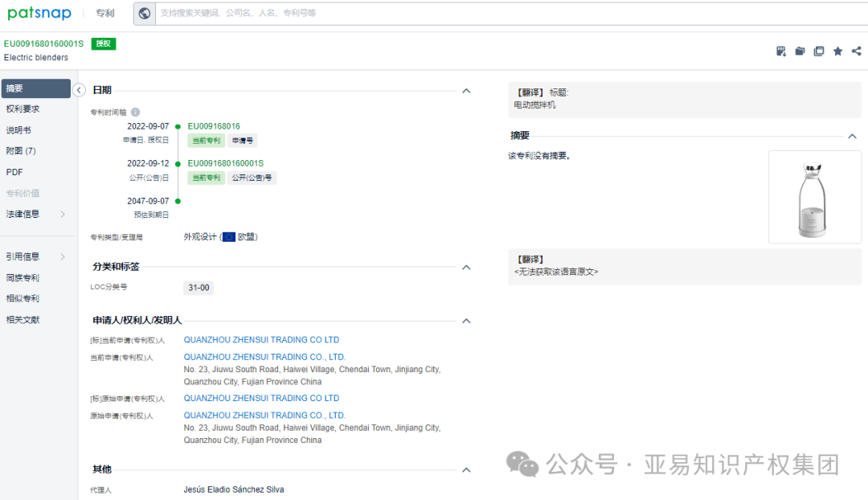Open publication number EU0091680160001S timeline link
The width and height of the screenshot is (868, 500).
tap(225, 163)
